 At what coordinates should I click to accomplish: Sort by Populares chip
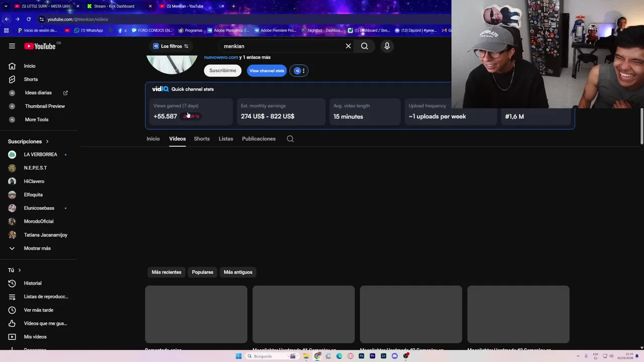tap(203, 272)
